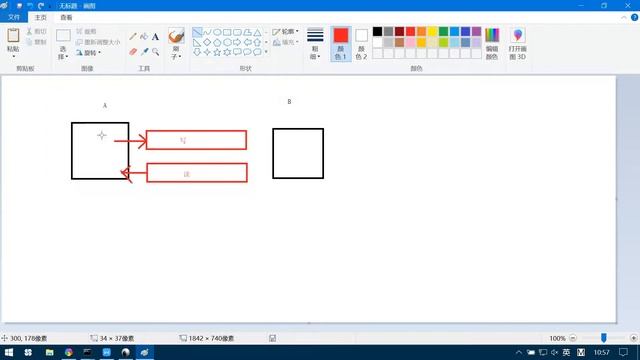The image size is (640, 360).
Task: Select the Five-point star shape
Action: tap(217, 52)
